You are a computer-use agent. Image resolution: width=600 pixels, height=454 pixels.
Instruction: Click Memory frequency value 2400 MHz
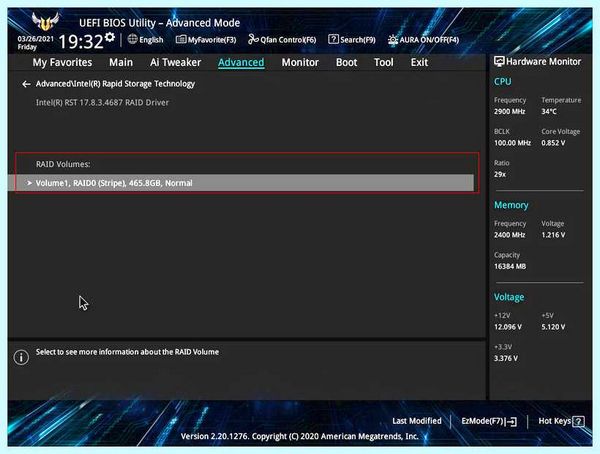pyautogui.click(x=509, y=235)
